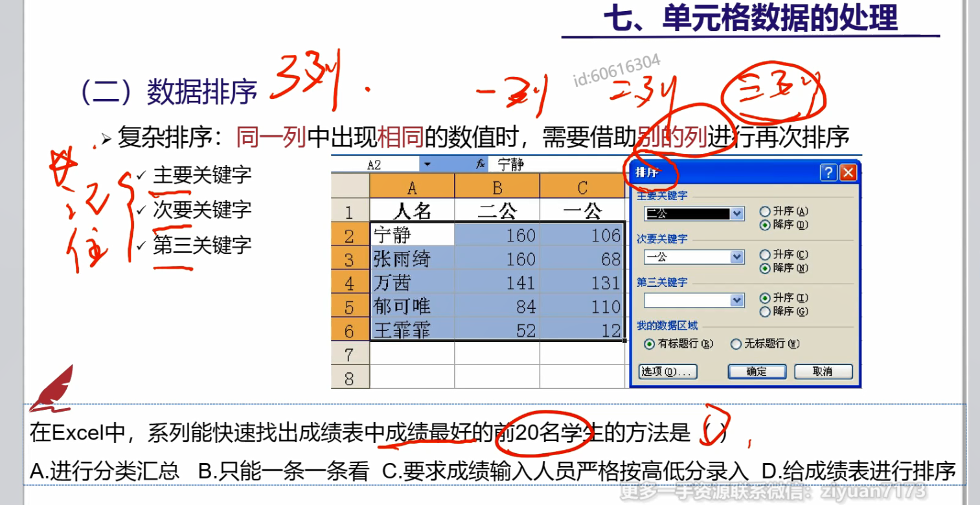
Task: Click cell containing 郁可唯
Action: click(412, 306)
